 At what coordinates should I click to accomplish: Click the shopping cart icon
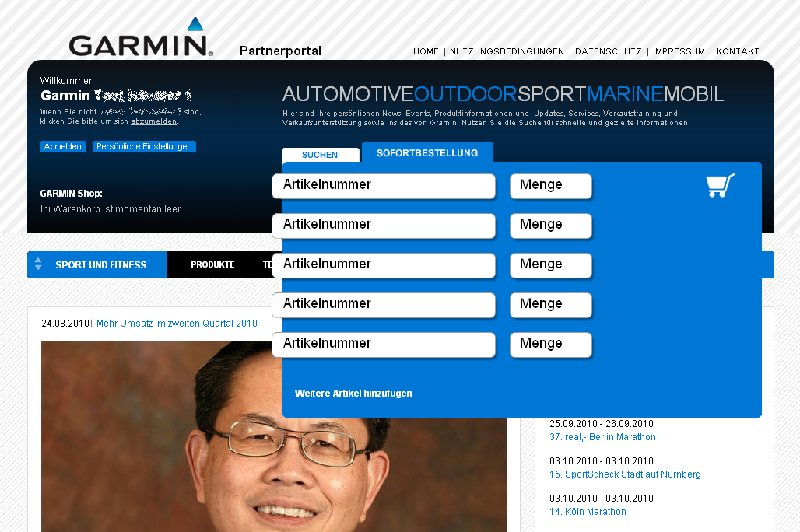point(720,185)
